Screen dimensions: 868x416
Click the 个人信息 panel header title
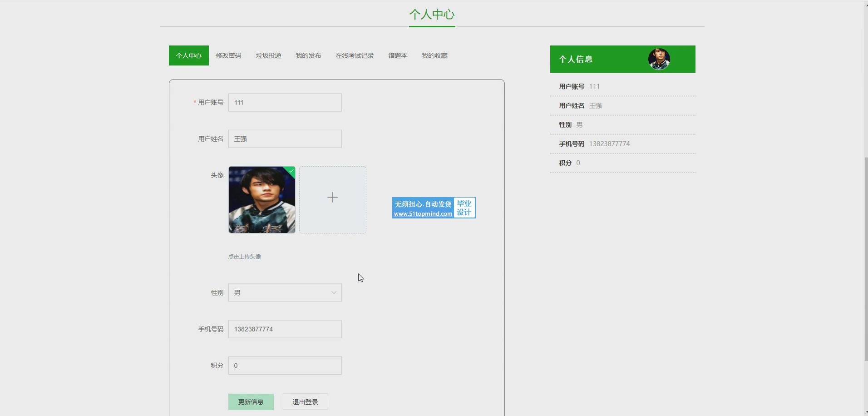(576, 59)
